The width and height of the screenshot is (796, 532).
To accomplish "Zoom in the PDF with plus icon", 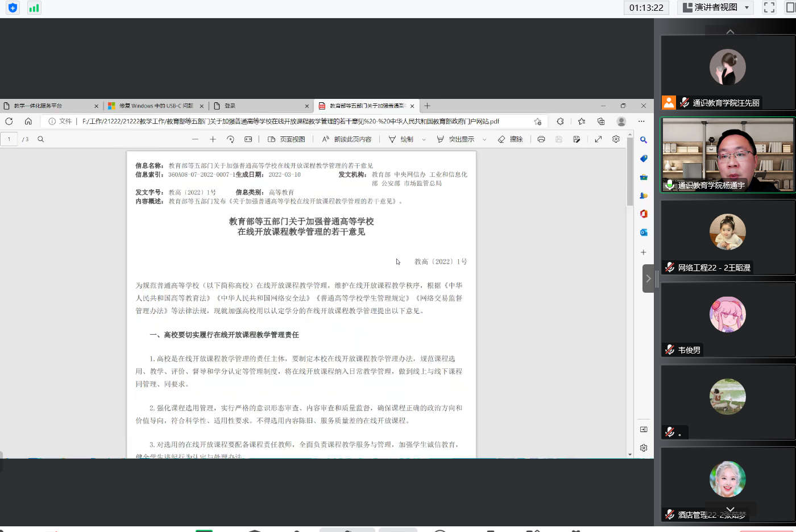I will point(213,139).
